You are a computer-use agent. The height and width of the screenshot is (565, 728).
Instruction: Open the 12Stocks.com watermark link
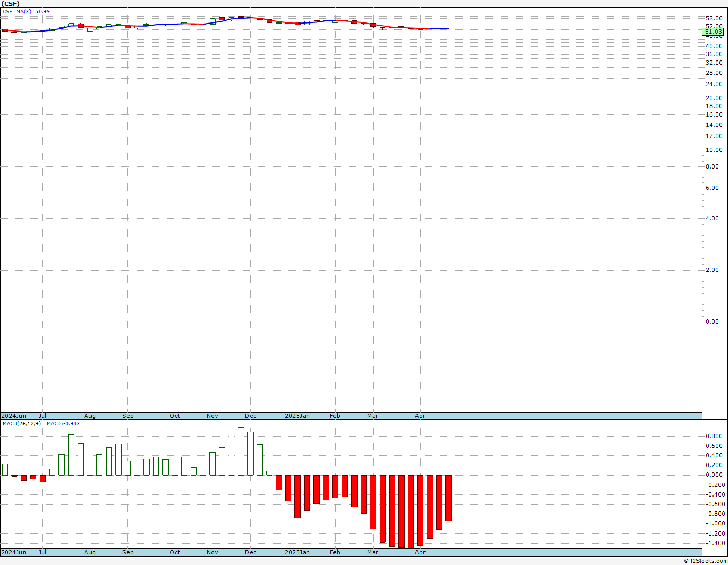[x=705, y=561]
